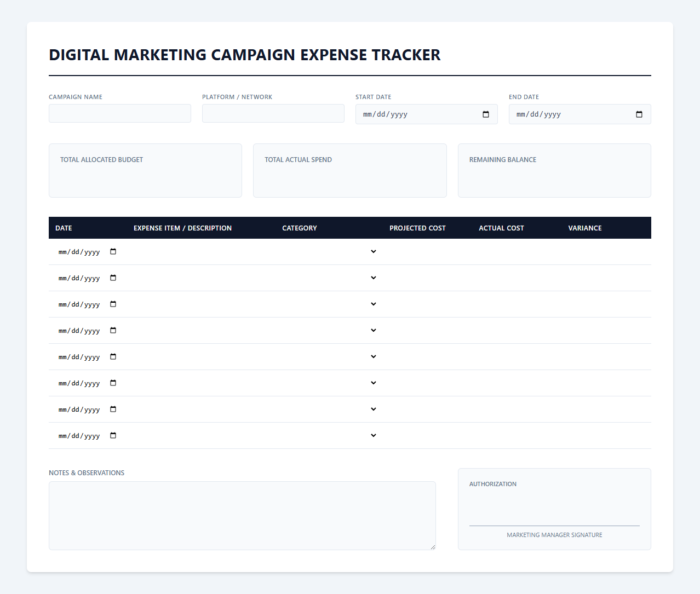Open the Start Date calendar picker icon

(x=486, y=114)
